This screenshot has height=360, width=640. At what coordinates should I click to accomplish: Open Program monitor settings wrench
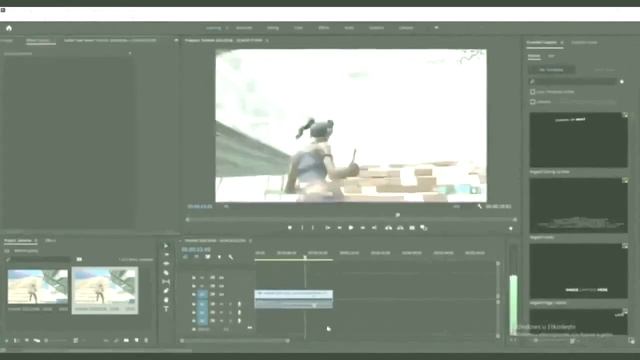pos(480,207)
